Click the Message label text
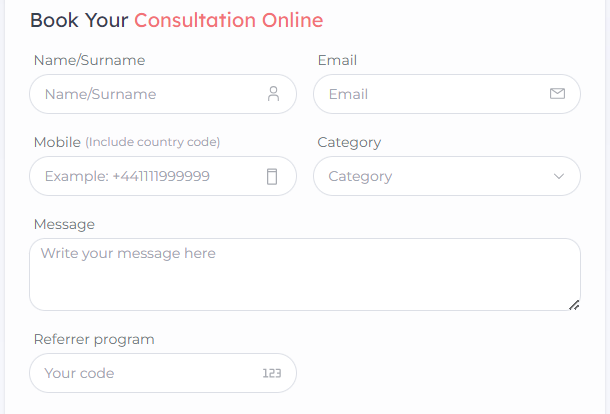610x414 pixels. pyautogui.click(x=64, y=225)
